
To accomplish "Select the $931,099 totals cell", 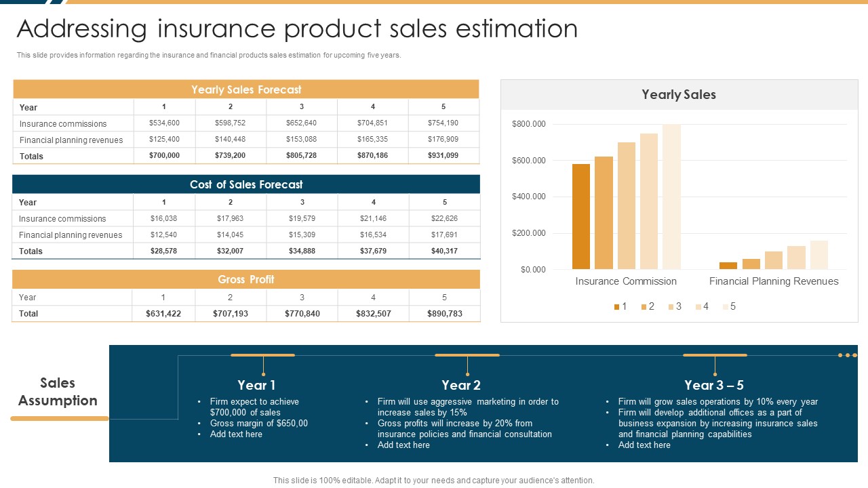I will pyautogui.click(x=443, y=156).
